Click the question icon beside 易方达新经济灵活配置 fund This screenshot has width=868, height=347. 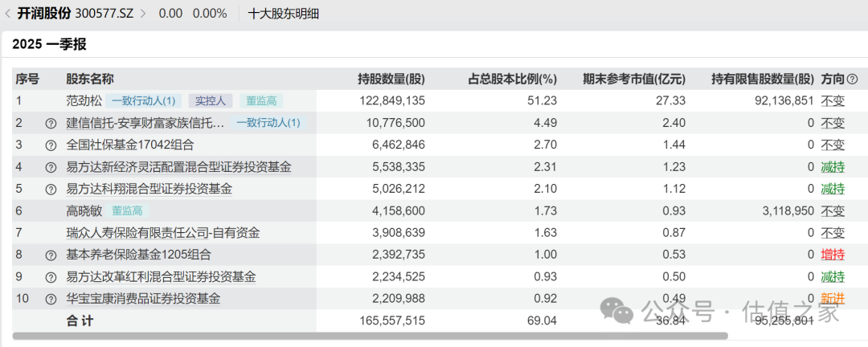tap(51, 167)
